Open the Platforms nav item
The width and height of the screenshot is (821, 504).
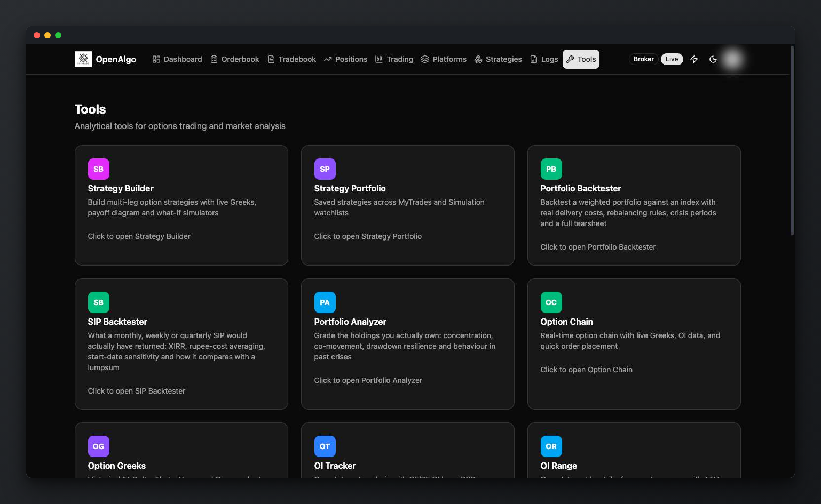coord(444,59)
